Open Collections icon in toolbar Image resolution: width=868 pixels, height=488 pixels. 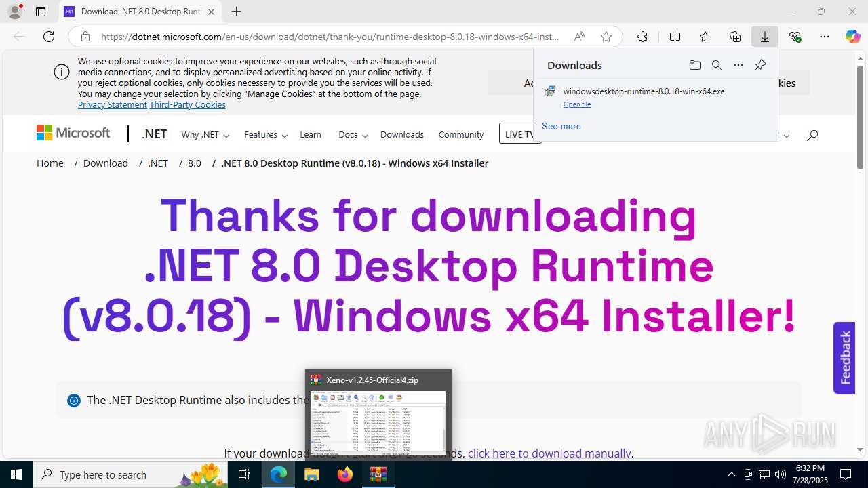735,37
